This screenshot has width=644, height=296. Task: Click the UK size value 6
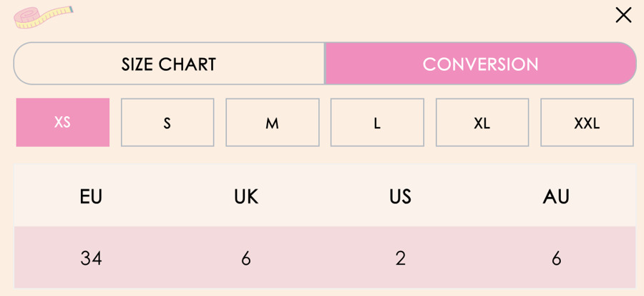pos(246,258)
